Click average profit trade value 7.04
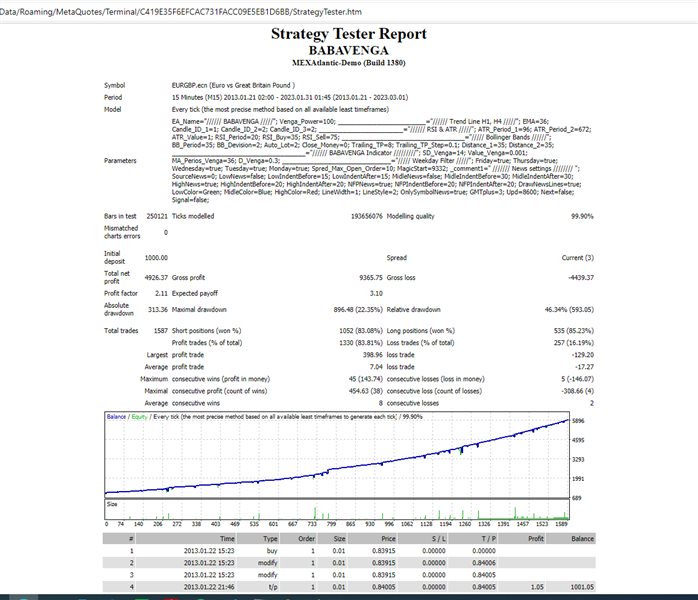This screenshot has height=600, width=698. tap(376, 367)
